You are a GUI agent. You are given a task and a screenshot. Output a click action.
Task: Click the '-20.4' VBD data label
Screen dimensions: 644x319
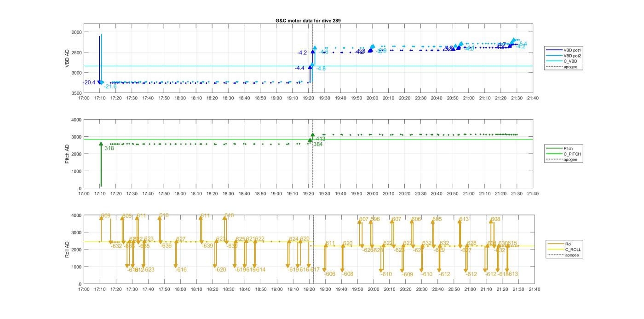click(89, 83)
